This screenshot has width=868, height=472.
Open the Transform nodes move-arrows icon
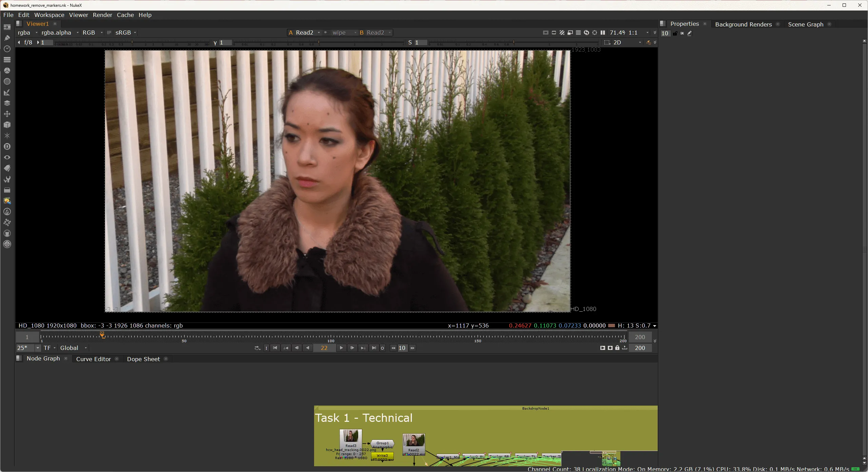click(7, 114)
